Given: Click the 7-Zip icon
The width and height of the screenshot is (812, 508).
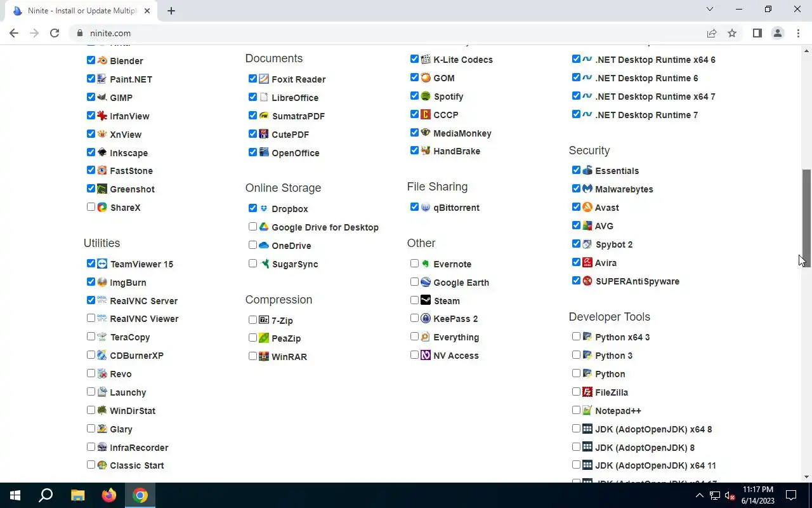Looking at the screenshot, I should tap(264, 320).
